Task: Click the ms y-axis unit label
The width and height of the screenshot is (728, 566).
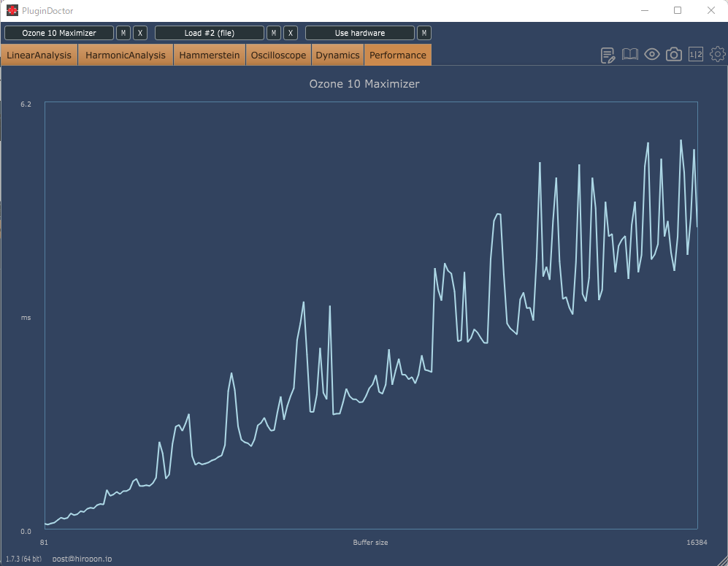Action: point(26,318)
